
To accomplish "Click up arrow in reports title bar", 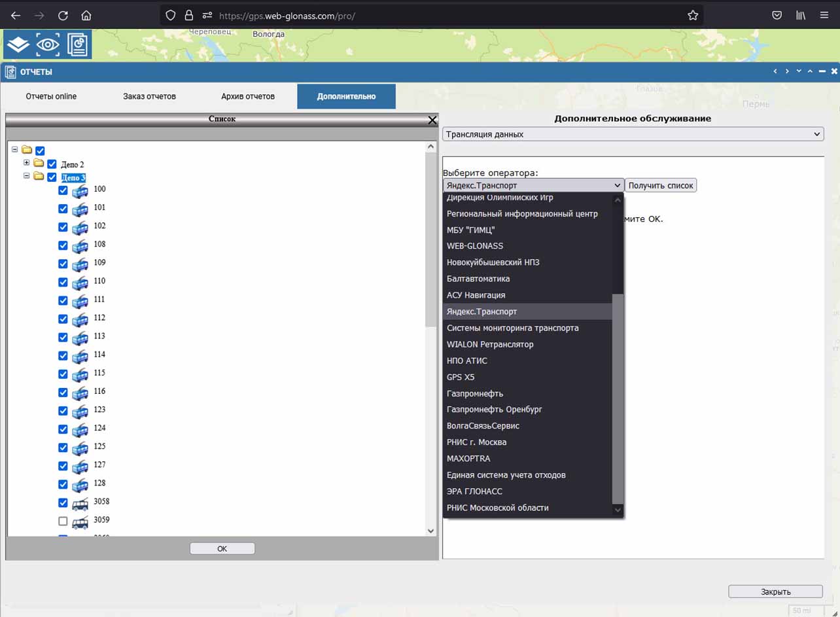I will pyautogui.click(x=810, y=71).
